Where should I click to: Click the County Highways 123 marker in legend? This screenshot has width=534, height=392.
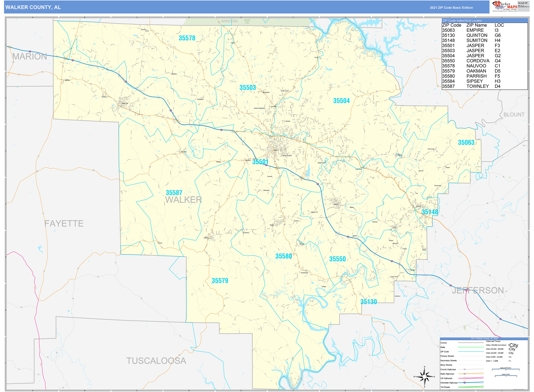click(x=465, y=369)
